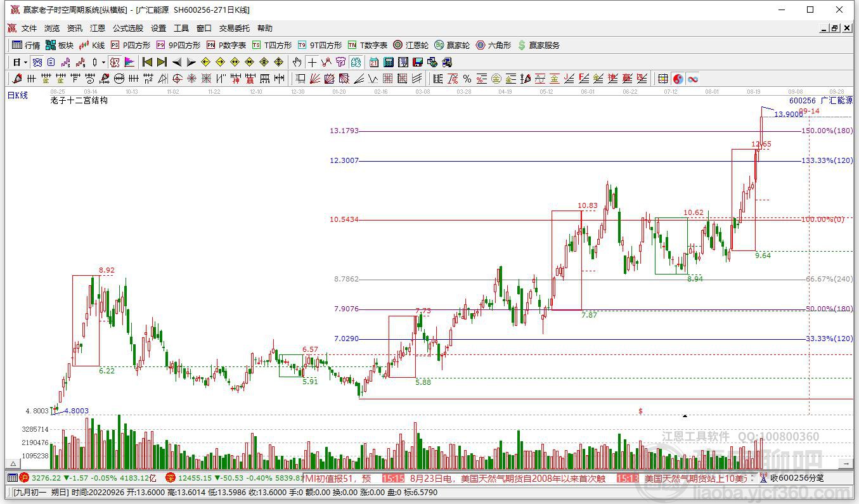Open the 江恩轮 tool

[411, 45]
